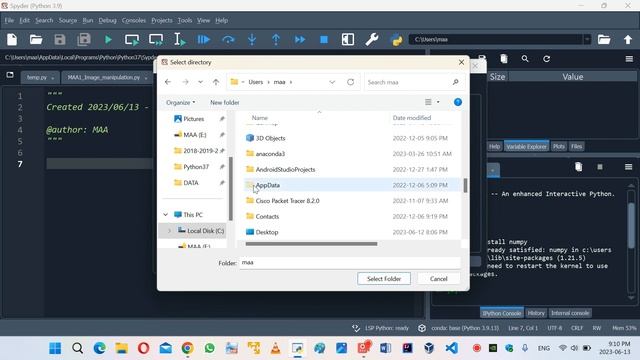Open working directory path dropdown arrow
The image size is (640, 360).
tap(587, 40)
